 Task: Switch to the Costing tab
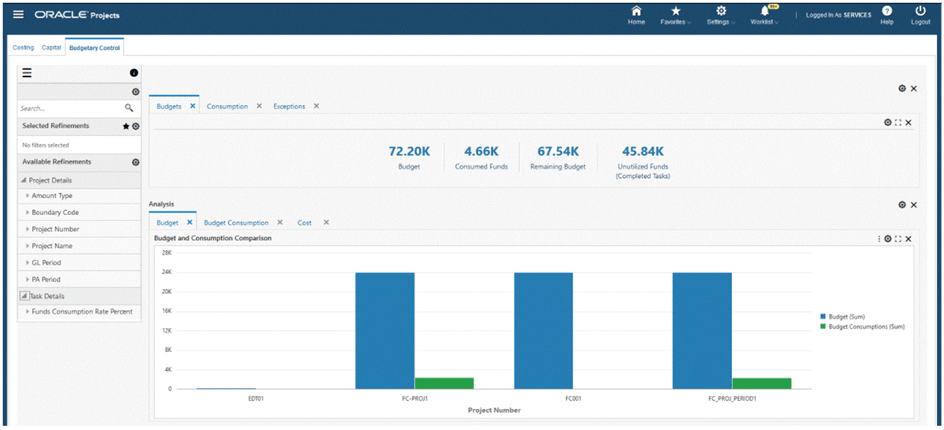(23, 48)
